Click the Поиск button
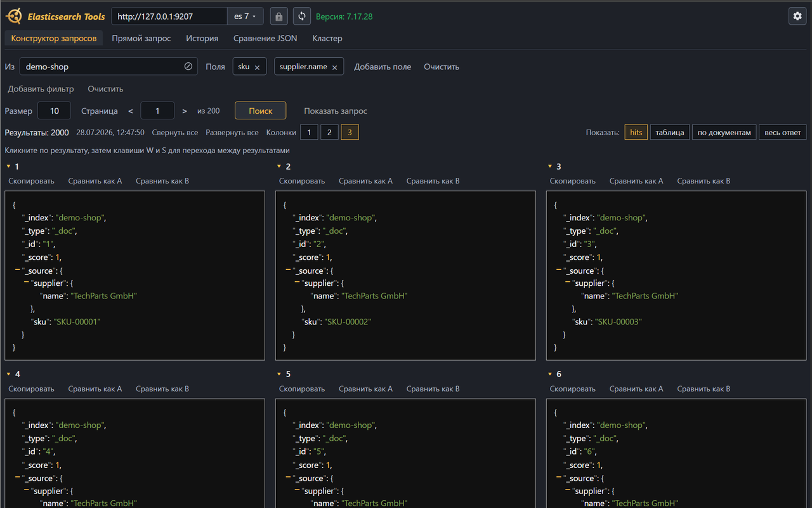Image resolution: width=812 pixels, height=508 pixels. click(260, 110)
